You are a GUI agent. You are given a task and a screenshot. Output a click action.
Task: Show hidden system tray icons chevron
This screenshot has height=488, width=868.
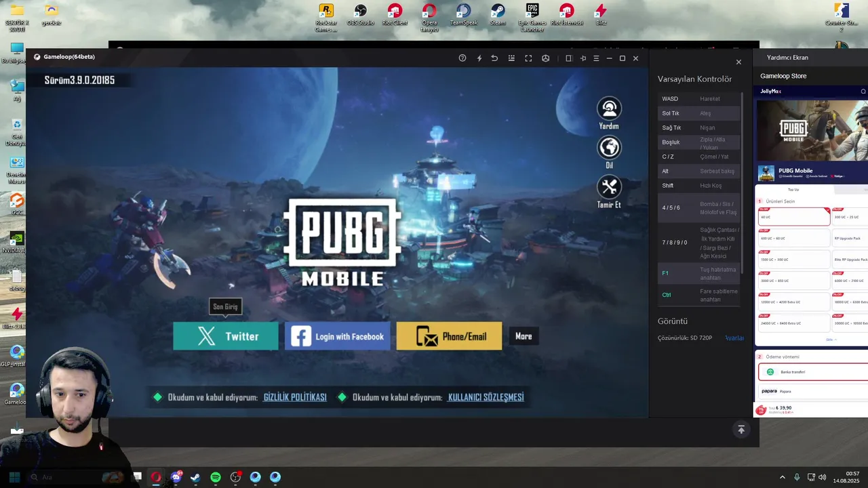pyautogui.click(x=782, y=477)
